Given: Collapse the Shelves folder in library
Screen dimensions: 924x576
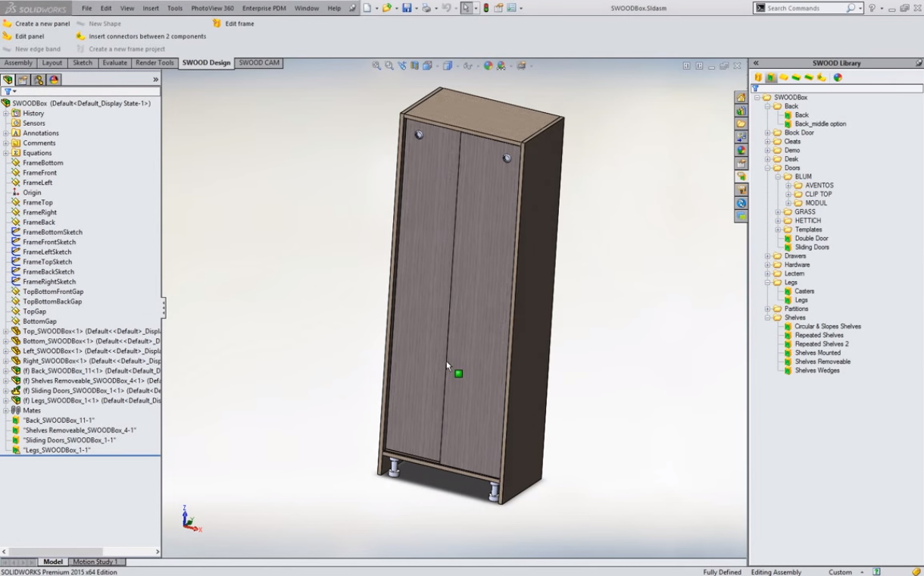Looking at the screenshot, I should tap(767, 318).
